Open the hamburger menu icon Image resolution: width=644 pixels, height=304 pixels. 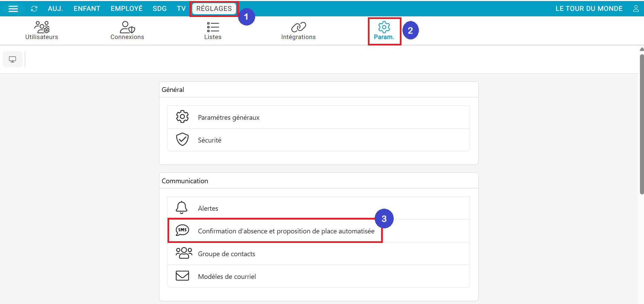tap(13, 9)
